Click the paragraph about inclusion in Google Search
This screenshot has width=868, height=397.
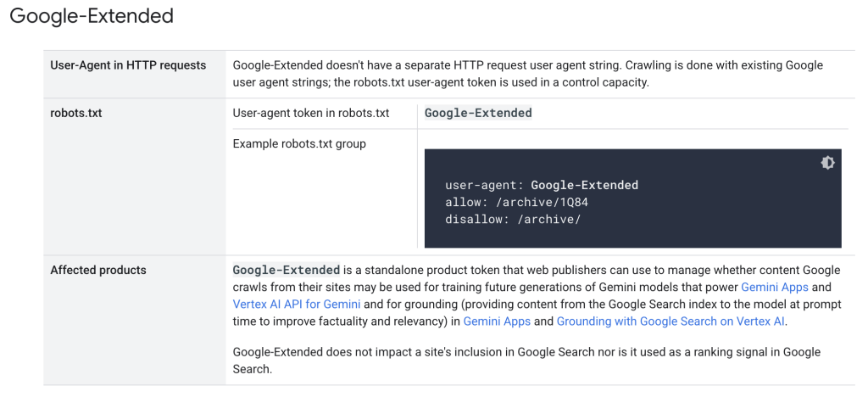pos(526,361)
